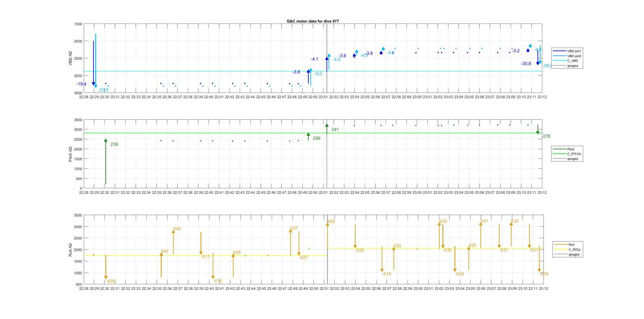This screenshot has height=319, width=644.
Task: Click the "239" pitch data label
Action: coord(114,145)
